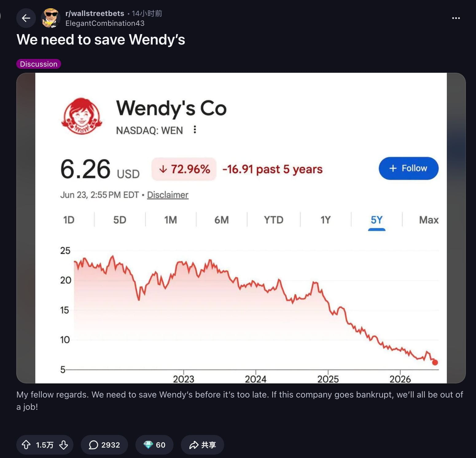Click the red endpoint dot on chart
Image resolution: width=476 pixels, height=458 pixels.
[x=435, y=363]
